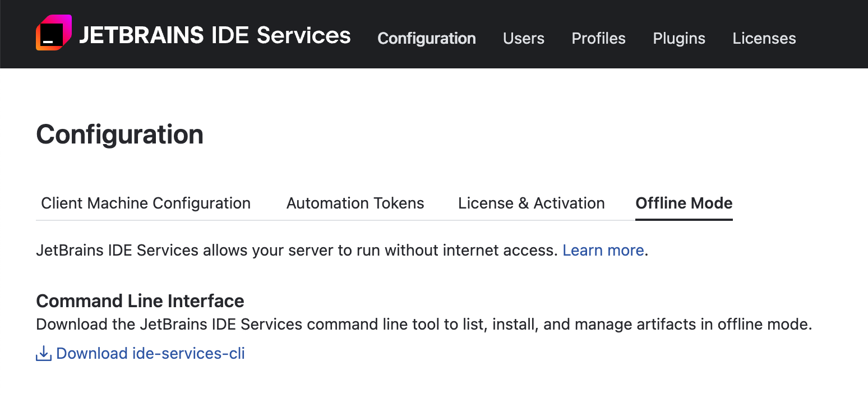Follow the Learn more link

click(603, 250)
